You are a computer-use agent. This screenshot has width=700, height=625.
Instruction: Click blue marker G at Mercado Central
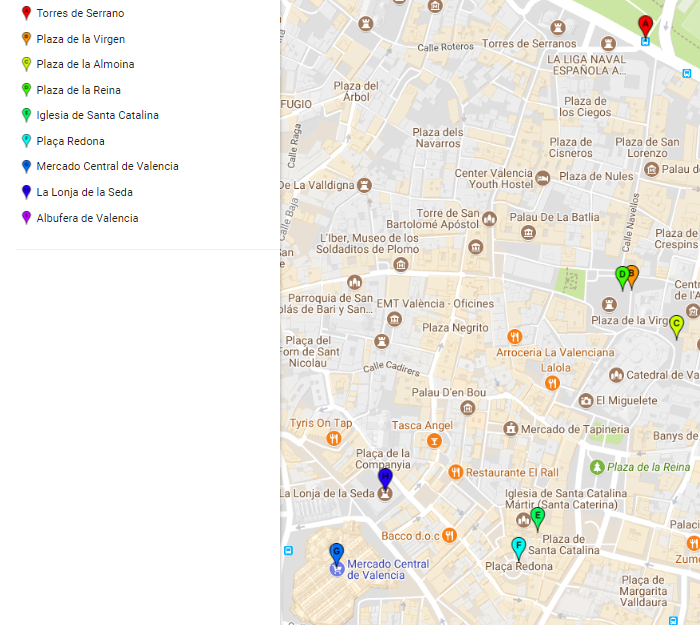pyautogui.click(x=336, y=552)
